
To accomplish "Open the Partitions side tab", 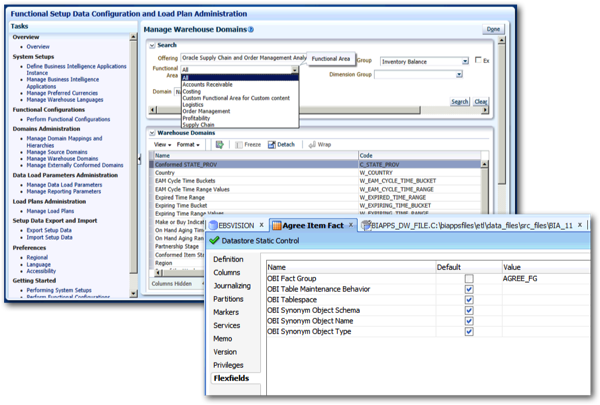I will 228,299.
